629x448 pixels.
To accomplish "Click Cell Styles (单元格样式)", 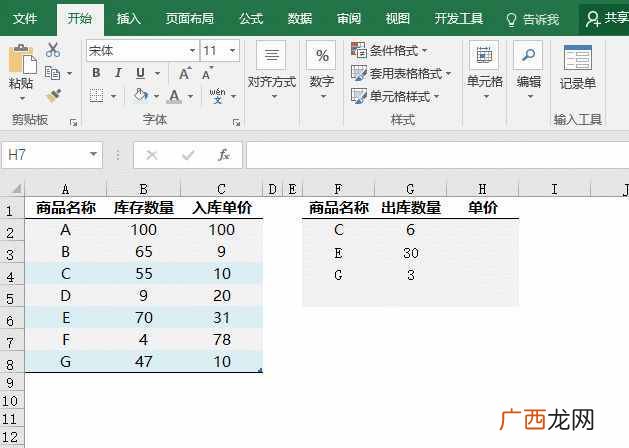I will pyautogui.click(x=395, y=96).
